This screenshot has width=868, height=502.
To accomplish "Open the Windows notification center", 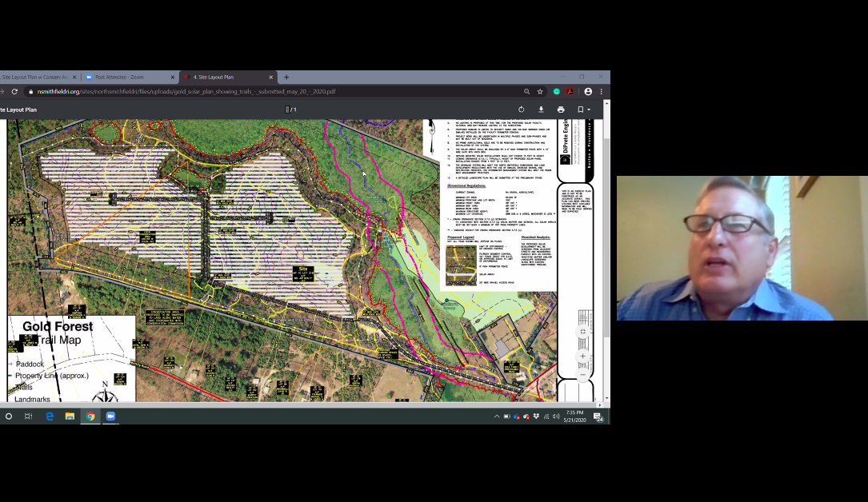I will (598, 416).
